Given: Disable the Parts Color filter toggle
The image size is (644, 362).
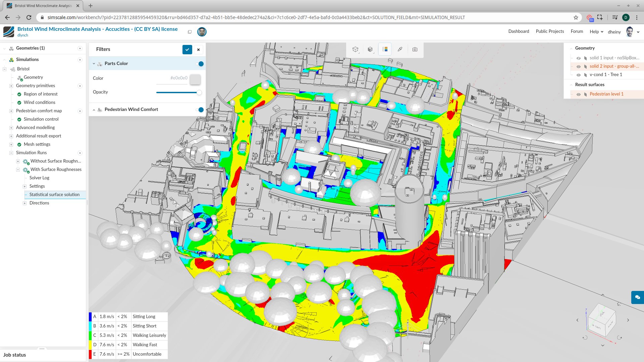Looking at the screenshot, I should (x=201, y=63).
